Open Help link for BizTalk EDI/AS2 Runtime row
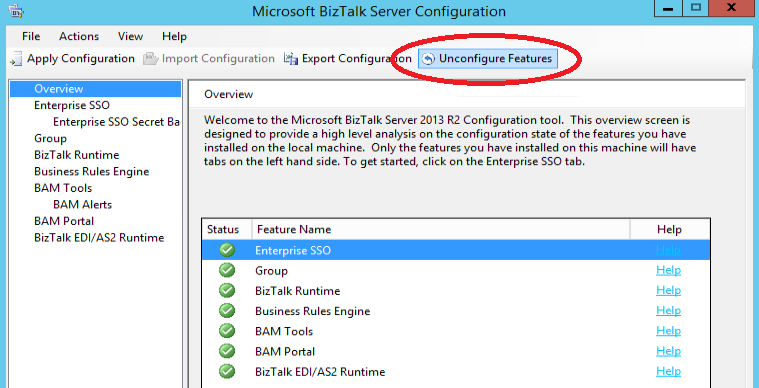This screenshot has width=759, height=388. (668, 371)
